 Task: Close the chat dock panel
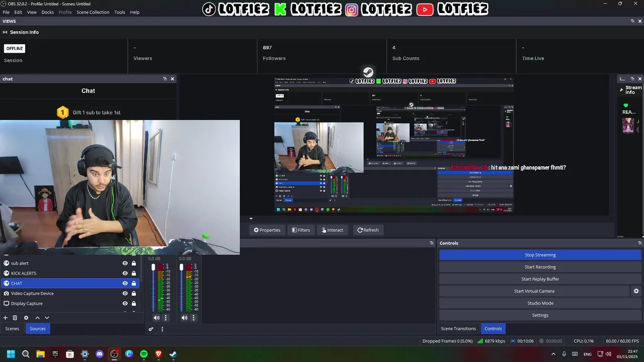click(x=173, y=79)
